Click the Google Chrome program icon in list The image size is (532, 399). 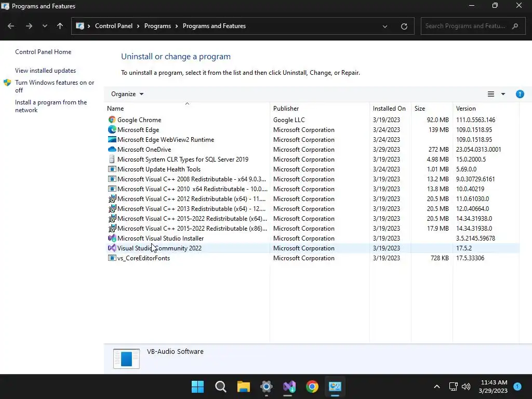pyautogui.click(x=112, y=120)
